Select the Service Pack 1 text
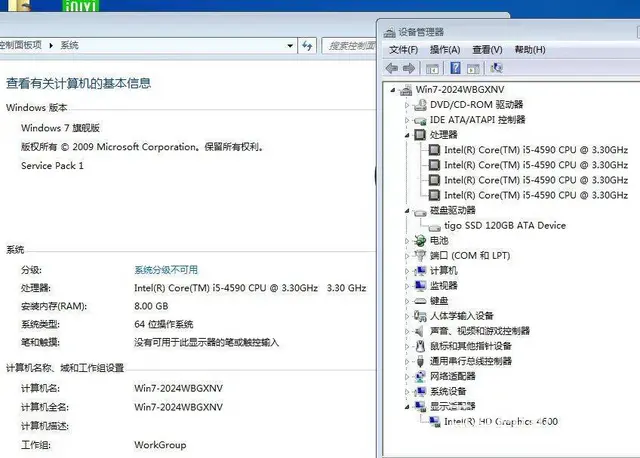This screenshot has width=640, height=458. 52,166
